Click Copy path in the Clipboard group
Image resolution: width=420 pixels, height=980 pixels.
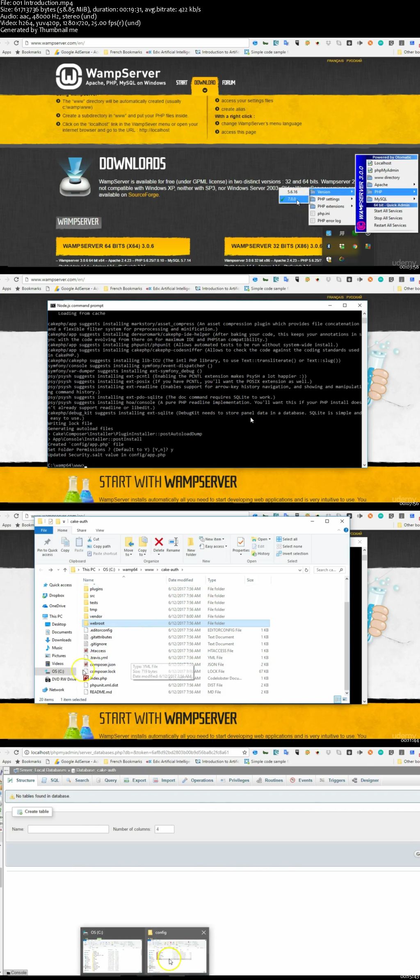[99, 546]
